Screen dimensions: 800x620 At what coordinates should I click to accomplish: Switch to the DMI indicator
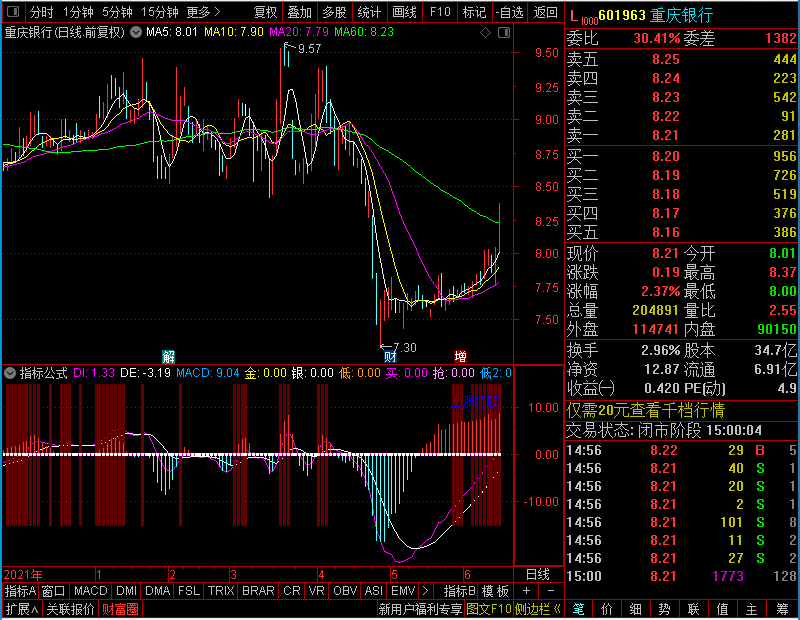tap(126, 591)
